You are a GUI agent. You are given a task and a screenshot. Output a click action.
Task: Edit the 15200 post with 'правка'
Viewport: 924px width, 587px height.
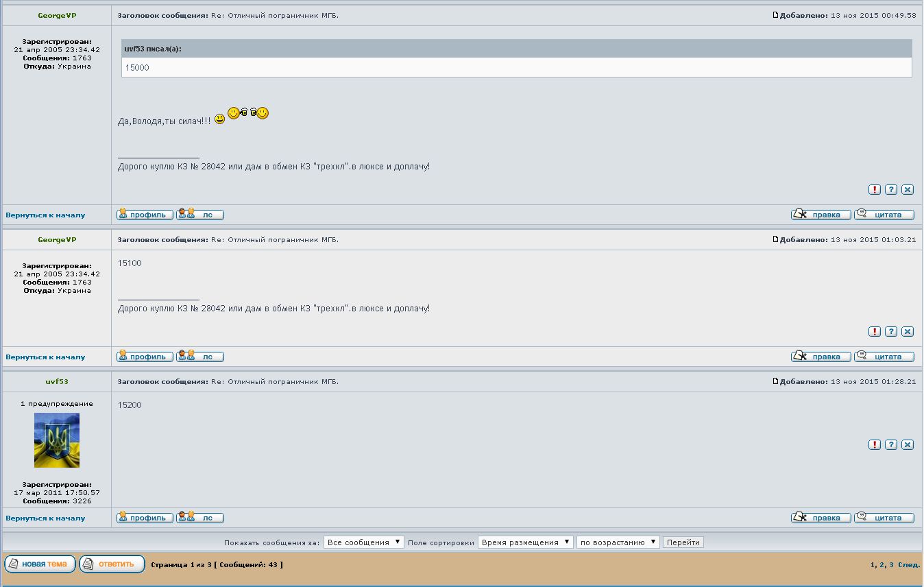[x=820, y=518]
